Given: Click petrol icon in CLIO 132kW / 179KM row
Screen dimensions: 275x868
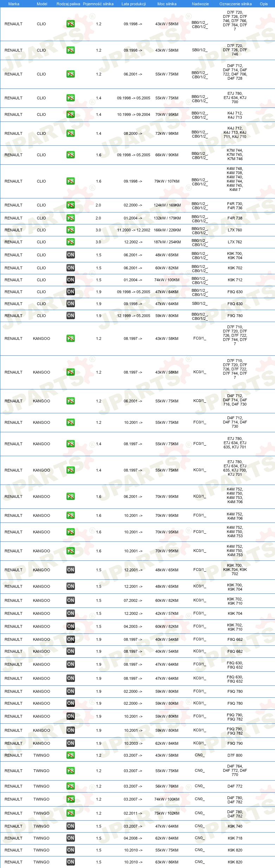Looking at the screenshot, I should 71,218.
